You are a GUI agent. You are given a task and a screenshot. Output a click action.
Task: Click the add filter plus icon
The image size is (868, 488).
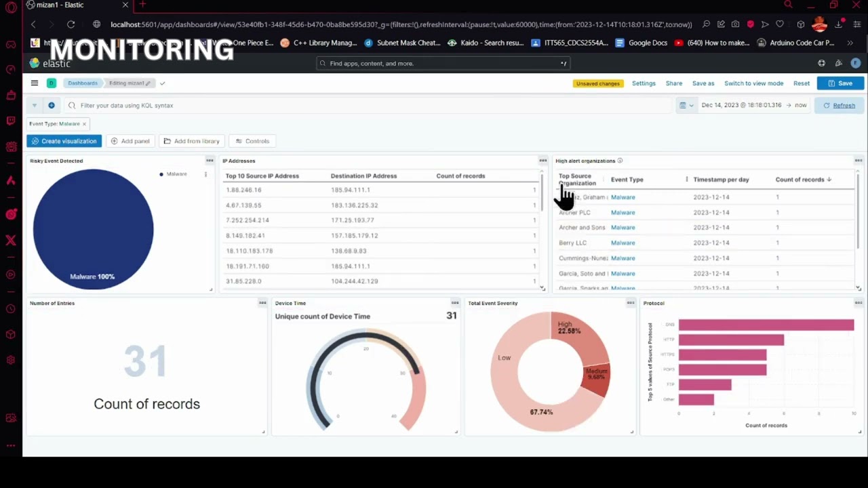pos(51,105)
